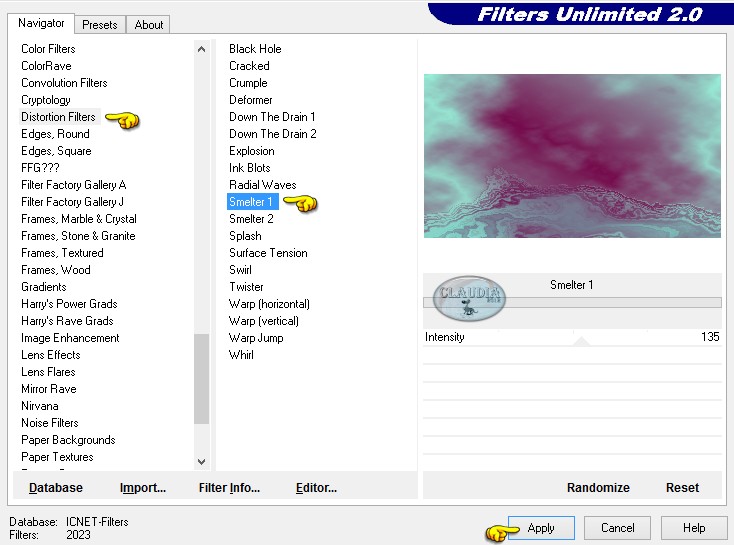Open Filter Info...

coord(229,488)
